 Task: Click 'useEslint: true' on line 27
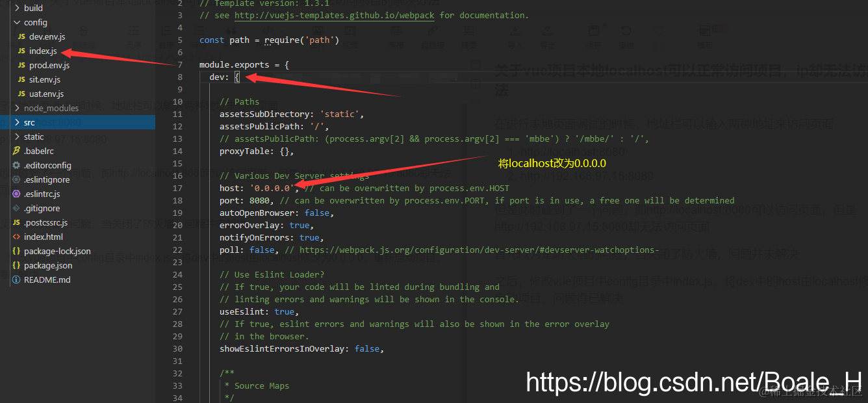tap(257, 312)
